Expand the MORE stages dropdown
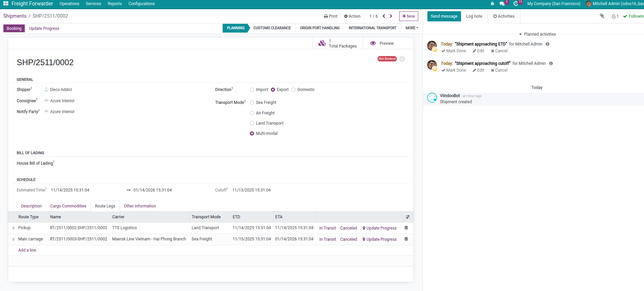The height and width of the screenshot is (291, 644). point(411,28)
